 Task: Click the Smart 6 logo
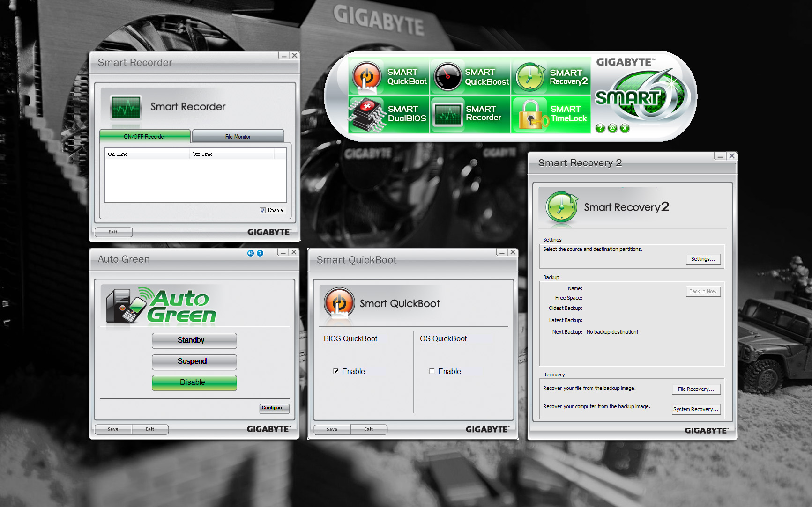click(x=642, y=95)
